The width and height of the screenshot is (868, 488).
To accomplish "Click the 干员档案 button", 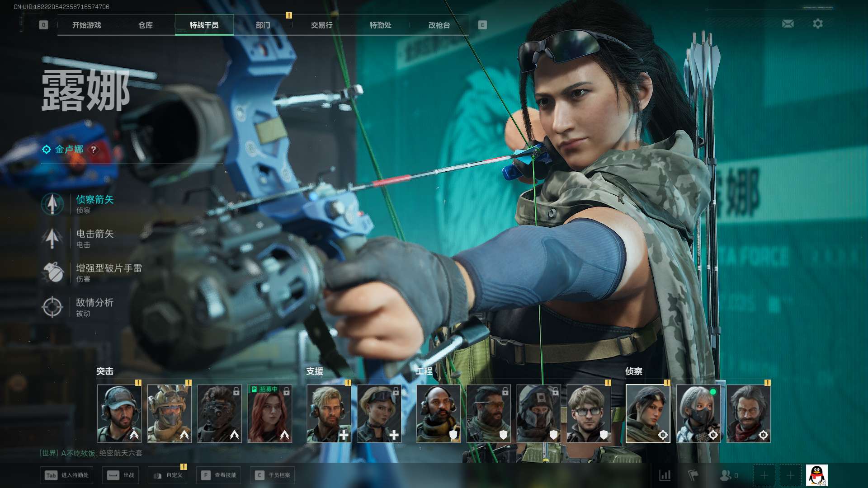I will pos(272,475).
